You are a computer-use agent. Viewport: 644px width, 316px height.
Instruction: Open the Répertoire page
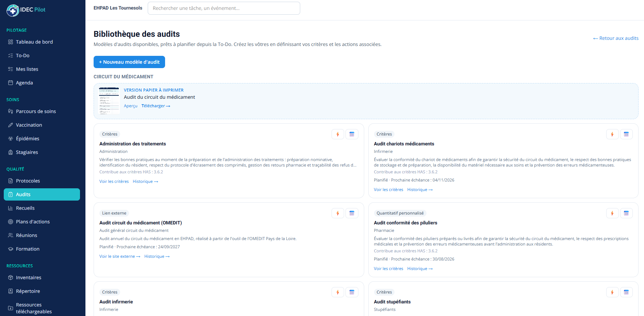tap(42, 291)
